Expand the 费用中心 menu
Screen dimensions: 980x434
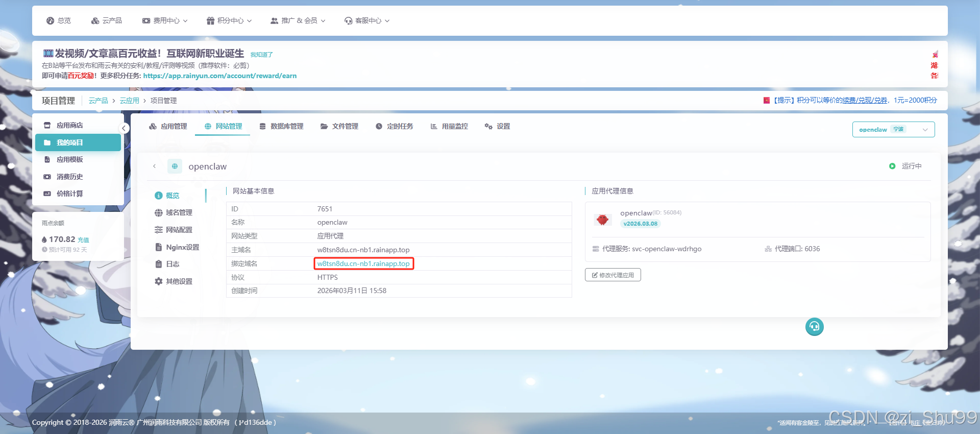[x=165, y=21]
